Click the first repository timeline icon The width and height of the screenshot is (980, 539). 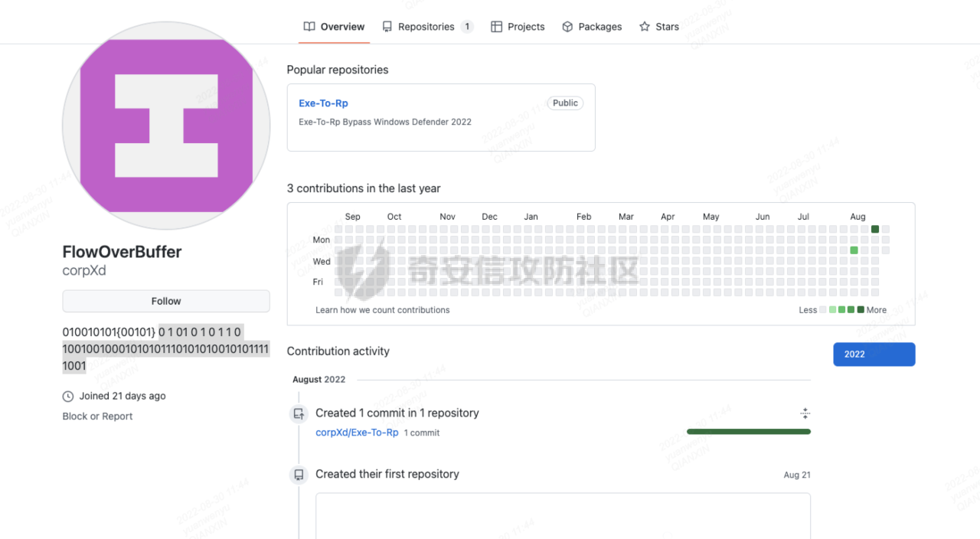(299, 475)
